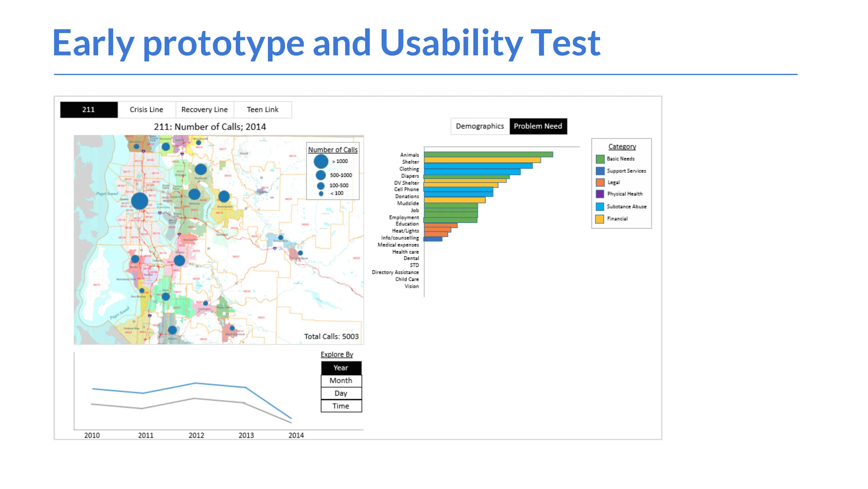868x489 pixels.
Task: Click the Substance Abuse legend swatch
Action: click(600, 206)
